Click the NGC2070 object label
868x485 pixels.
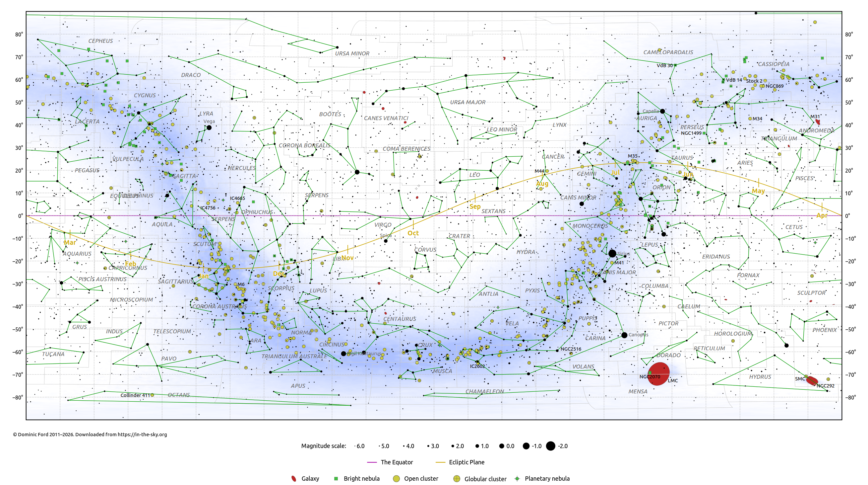649,377
